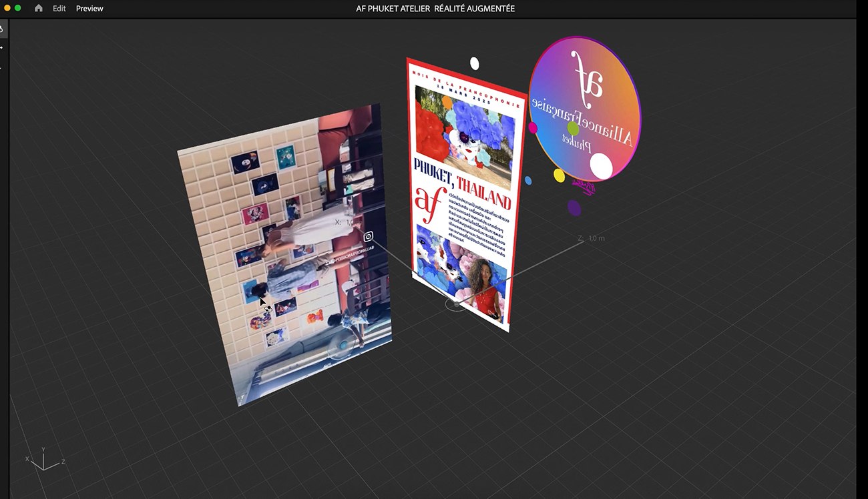Click the Z: 1,0 m axis label
Screen dimensions: 868x499
click(592, 238)
